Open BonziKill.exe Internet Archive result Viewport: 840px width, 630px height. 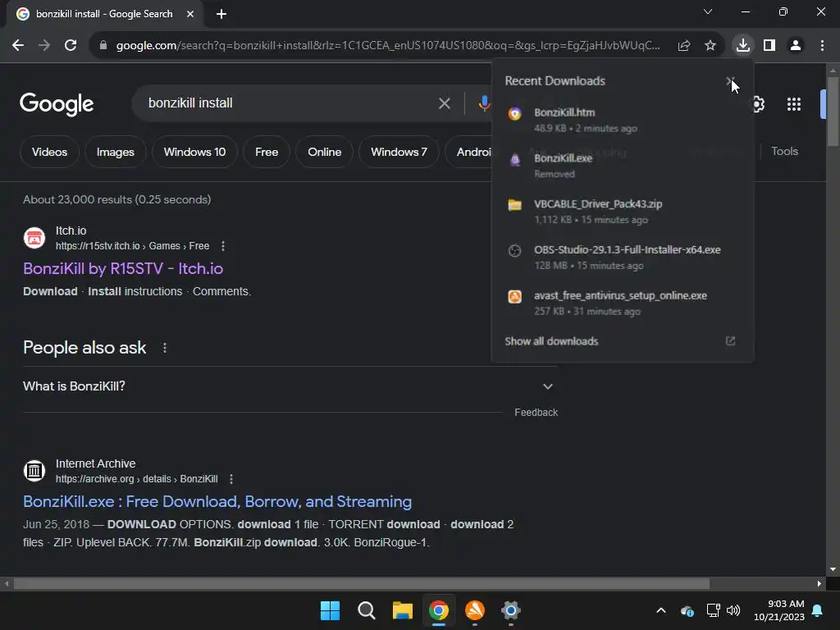[217, 501]
